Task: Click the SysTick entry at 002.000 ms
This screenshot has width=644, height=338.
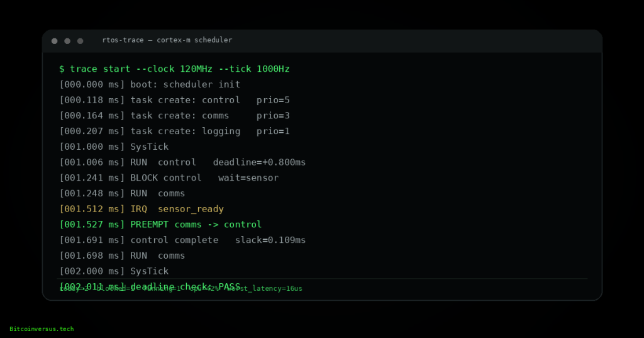Action: (x=114, y=271)
